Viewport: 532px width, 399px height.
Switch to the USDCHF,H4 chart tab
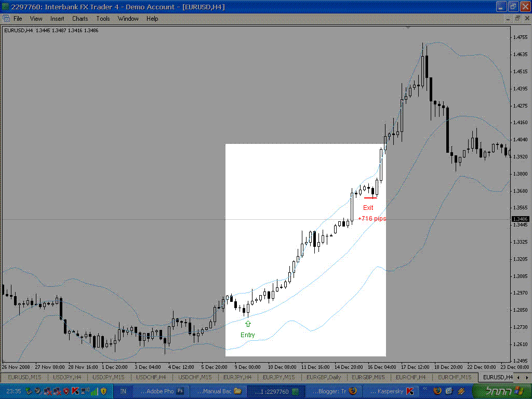151,377
